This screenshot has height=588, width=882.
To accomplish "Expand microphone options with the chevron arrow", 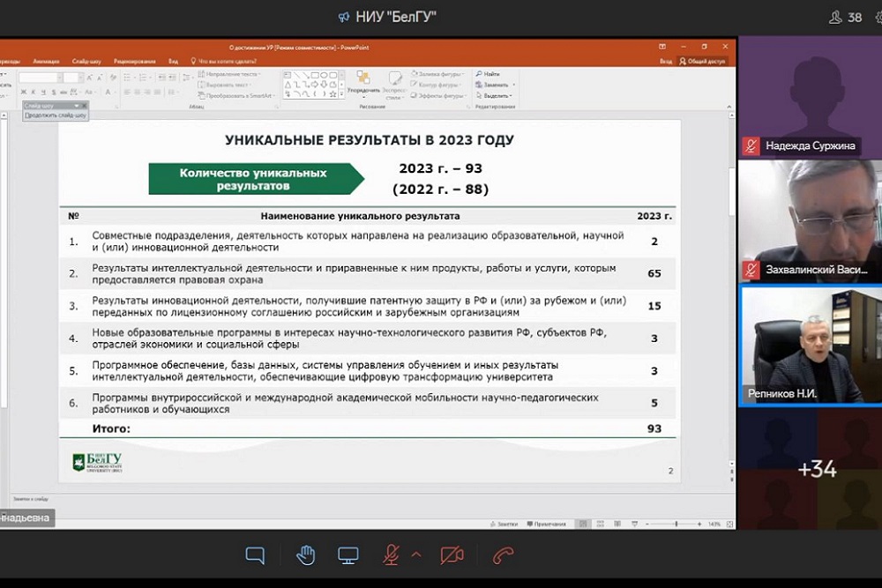I will 416,555.
